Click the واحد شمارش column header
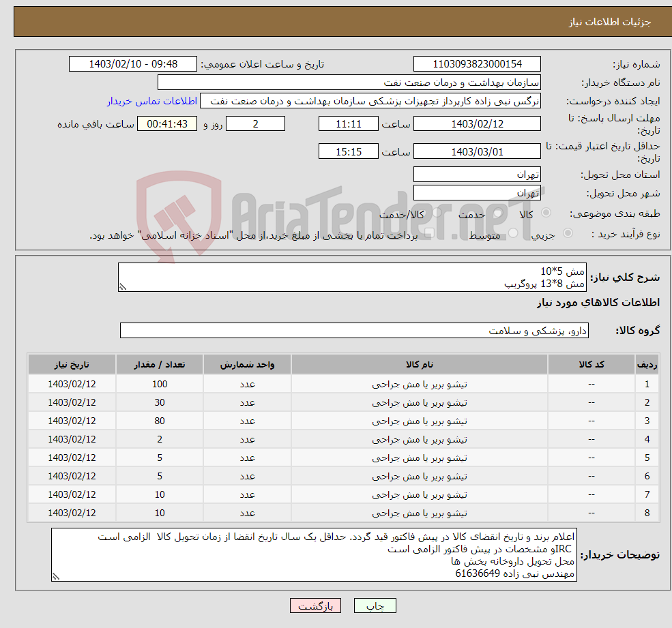 click(x=247, y=364)
